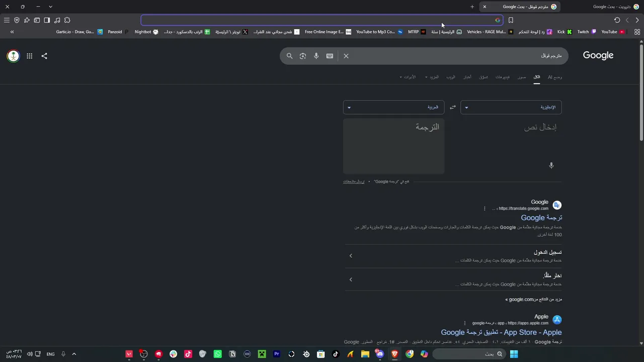This screenshot has width=644, height=362.
Task: Open the YouTube bookmark
Action: tap(613, 32)
